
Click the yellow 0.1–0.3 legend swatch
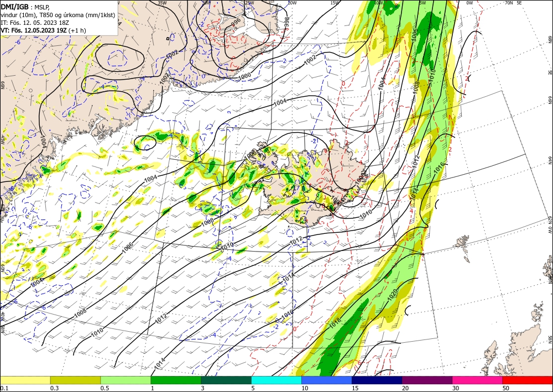(25, 380)
